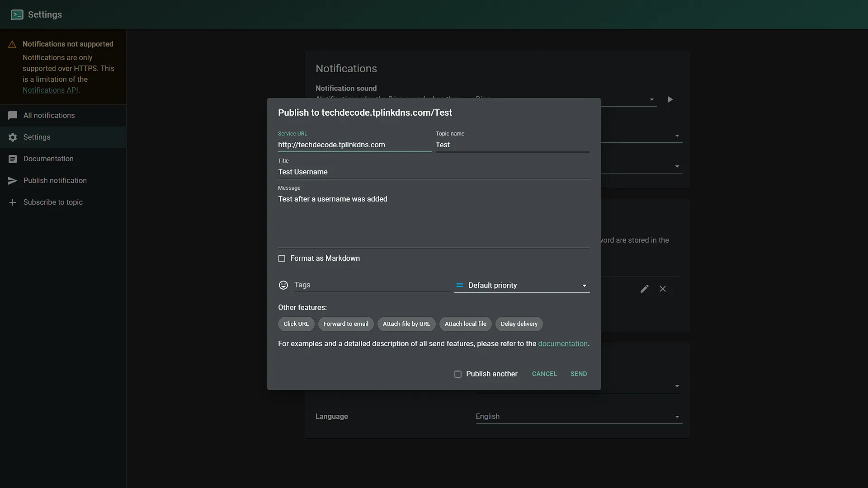The image size is (868, 488).
Task: Open the documentation link in dialog
Action: tap(563, 344)
